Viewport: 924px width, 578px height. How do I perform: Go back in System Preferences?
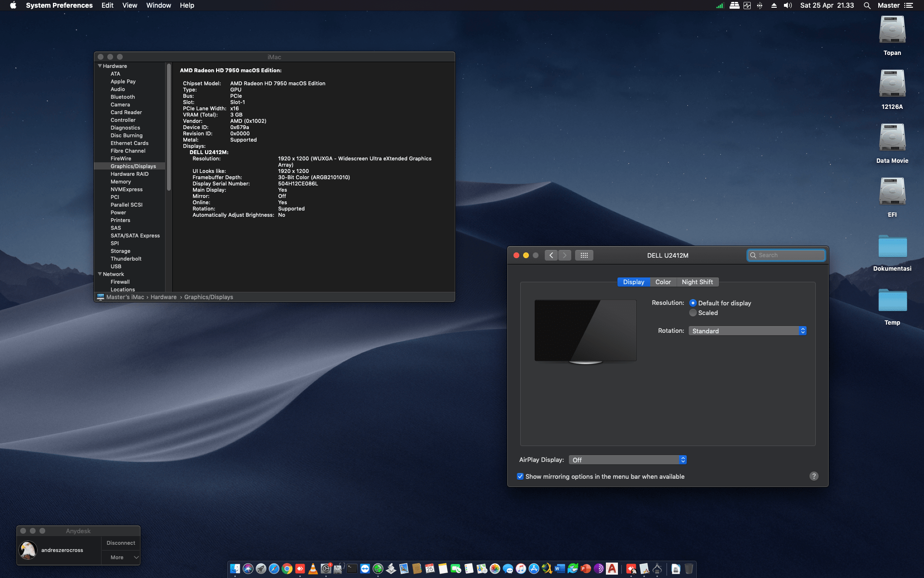(x=552, y=255)
